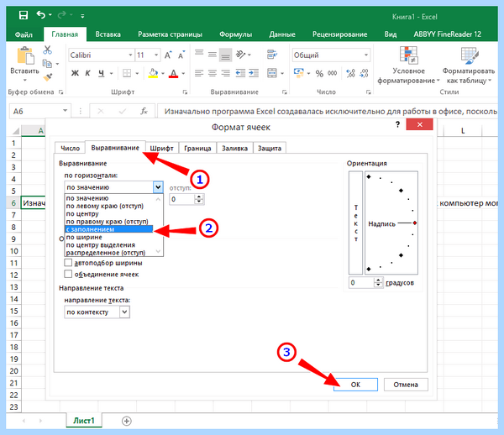The width and height of the screenshot is (504, 435).
Task: Undo the last action
Action: (41, 15)
